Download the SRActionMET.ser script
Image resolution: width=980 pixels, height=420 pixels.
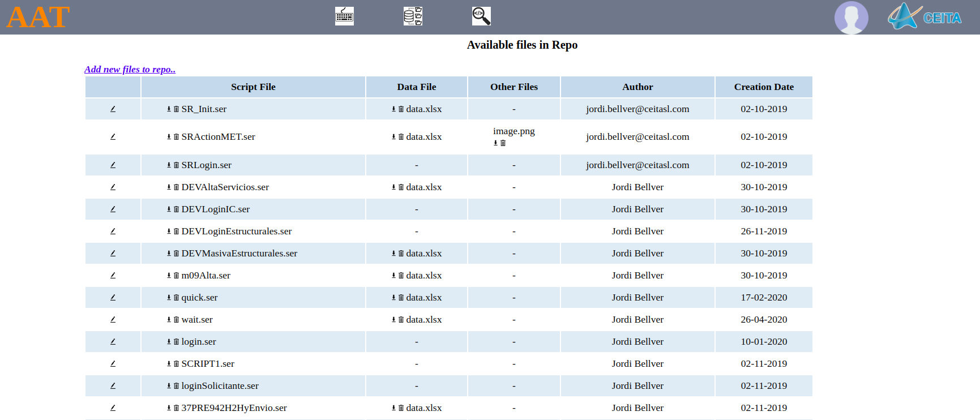169,137
